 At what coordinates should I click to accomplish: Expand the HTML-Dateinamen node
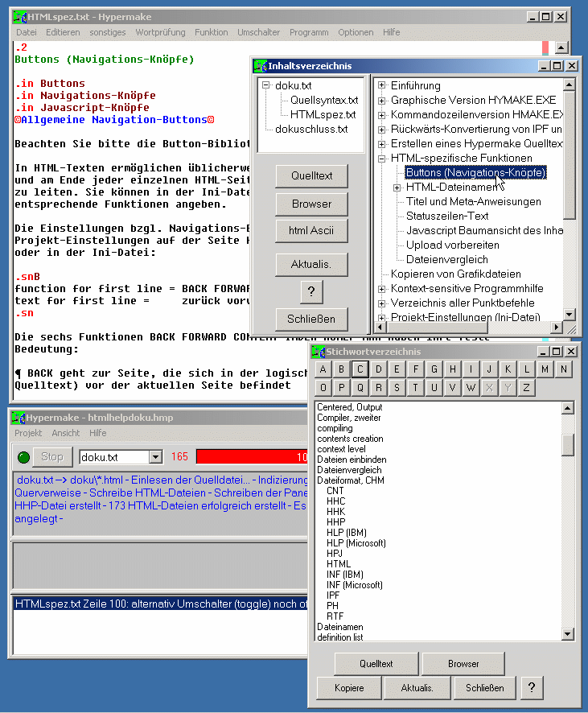click(397, 188)
